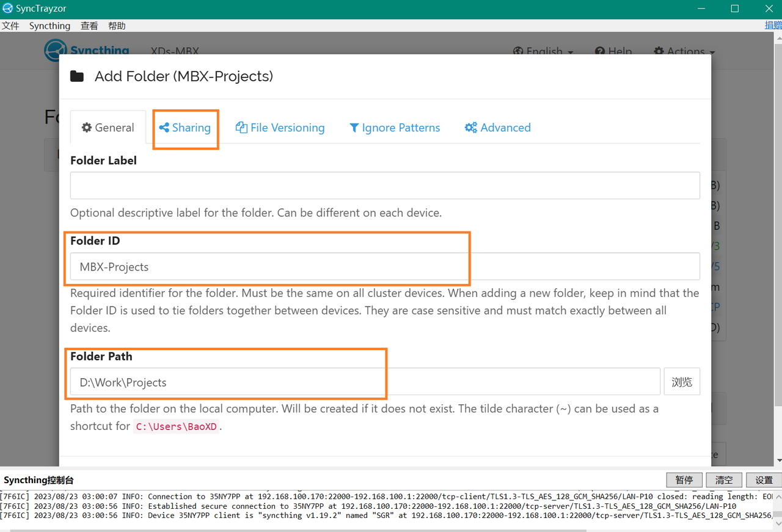
Task: Click the 浏览 browse button
Action: coord(682,382)
